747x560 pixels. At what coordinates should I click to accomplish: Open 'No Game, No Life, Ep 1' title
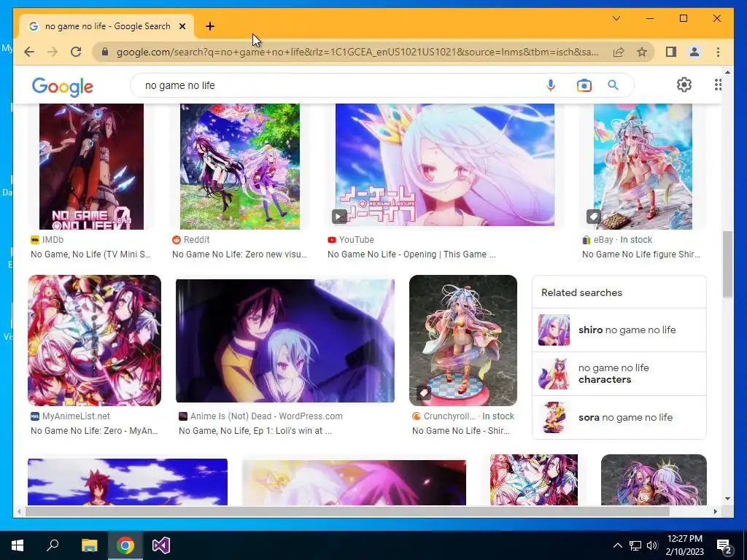[x=255, y=430]
